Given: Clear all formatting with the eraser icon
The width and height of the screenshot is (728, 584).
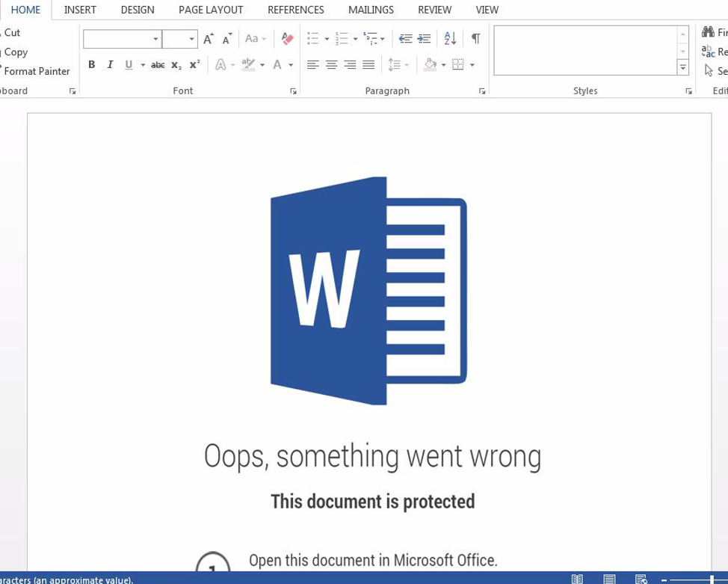Looking at the screenshot, I should (x=288, y=39).
